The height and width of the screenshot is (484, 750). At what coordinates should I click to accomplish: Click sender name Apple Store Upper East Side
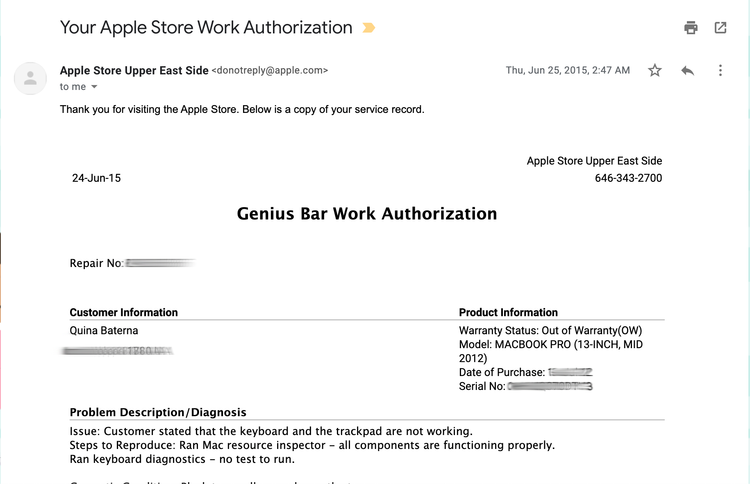coord(134,71)
